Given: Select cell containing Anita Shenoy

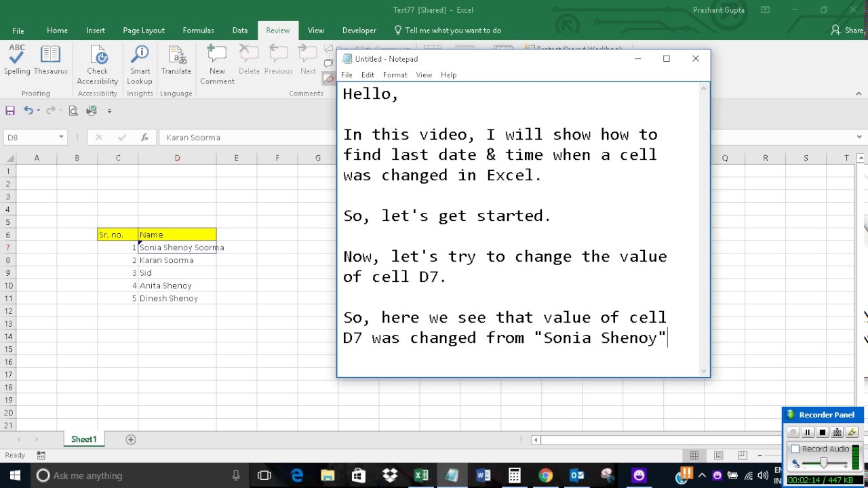Looking at the screenshot, I should [x=177, y=285].
